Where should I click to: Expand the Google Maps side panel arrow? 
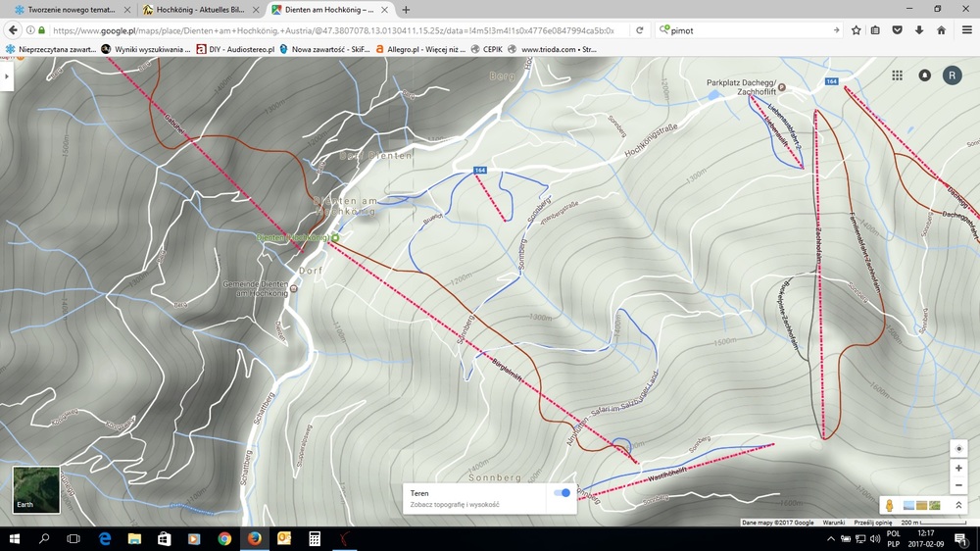6,76
